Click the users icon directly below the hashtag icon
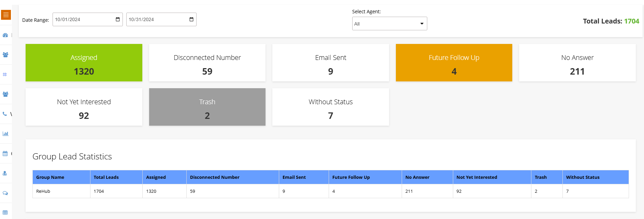Screen dimensions: 644x219 click(5, 94)
